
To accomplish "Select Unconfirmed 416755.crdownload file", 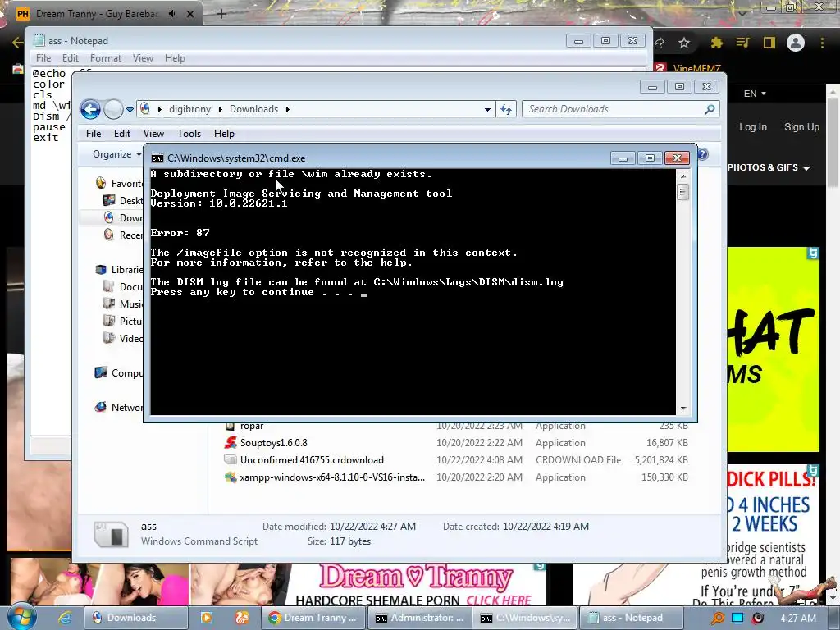I will 456,459.
